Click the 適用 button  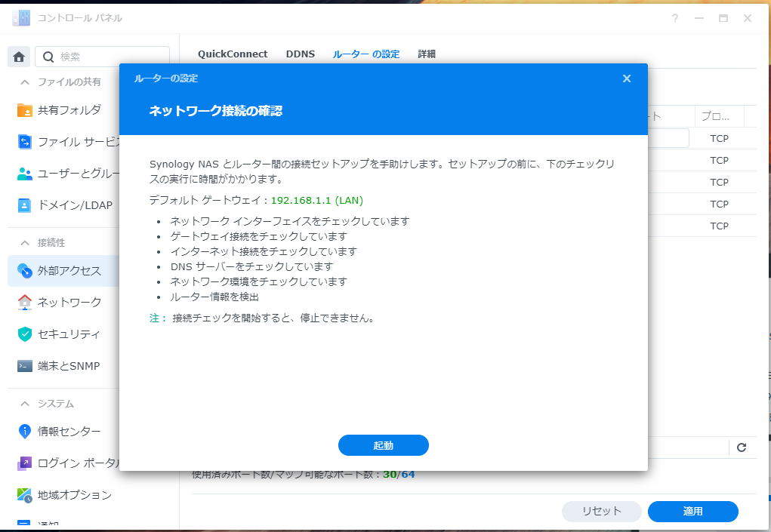pyautogui.click(x=692, y=511)
